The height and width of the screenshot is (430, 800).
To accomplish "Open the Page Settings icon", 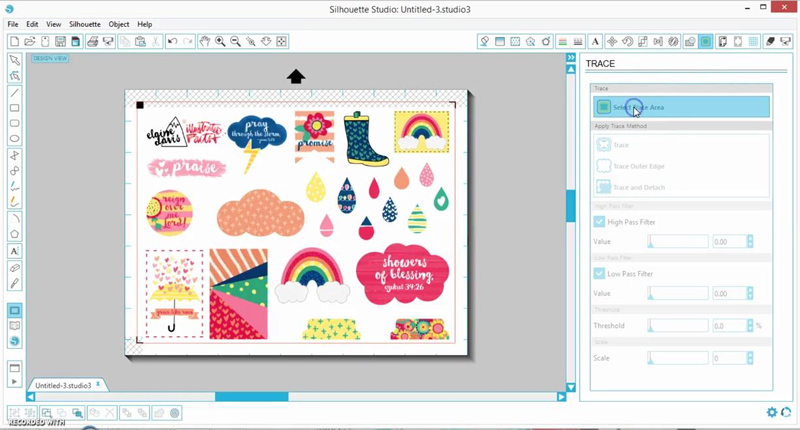I will click(722, 41).
